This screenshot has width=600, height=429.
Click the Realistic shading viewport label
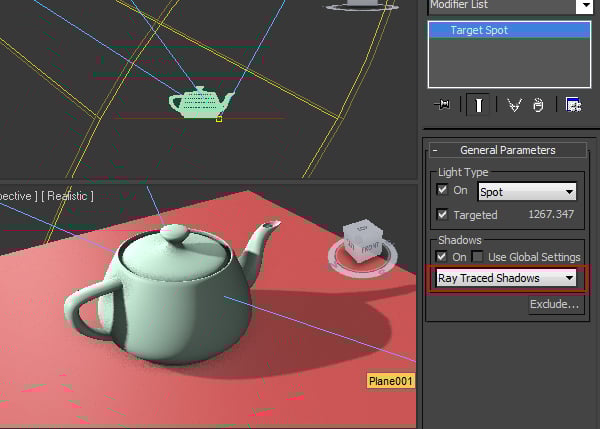coord(67,196)
